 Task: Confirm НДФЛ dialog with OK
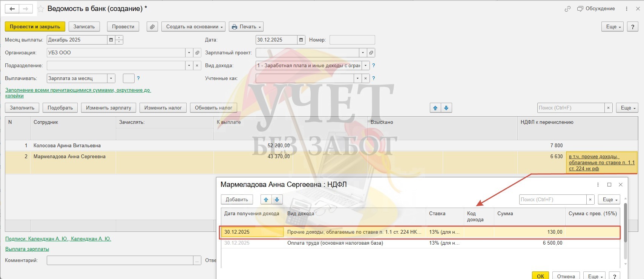(540, 276)
